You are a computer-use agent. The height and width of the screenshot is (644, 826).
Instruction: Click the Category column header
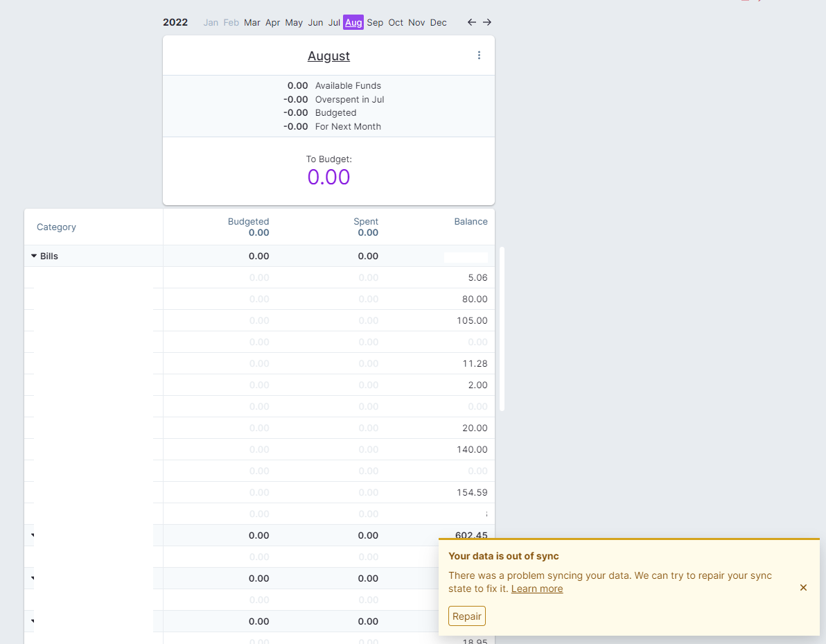coord(56,227)
